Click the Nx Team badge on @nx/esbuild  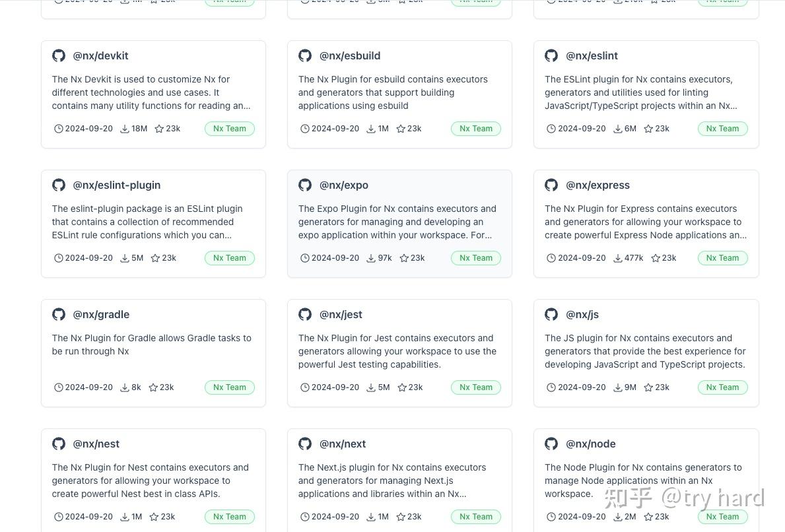(476, 129)
